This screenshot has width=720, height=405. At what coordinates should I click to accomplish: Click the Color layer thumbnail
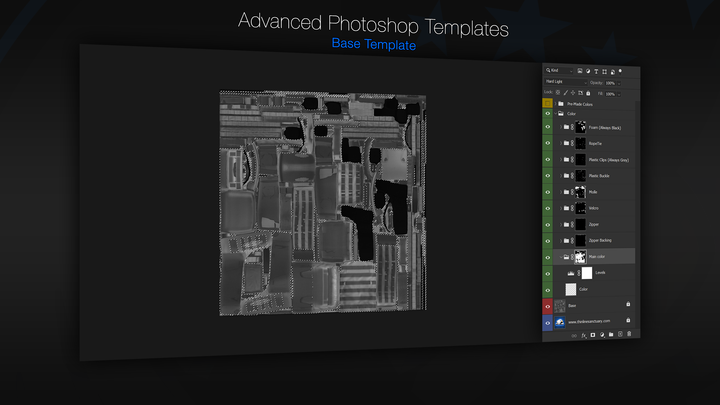click(571, 289)
